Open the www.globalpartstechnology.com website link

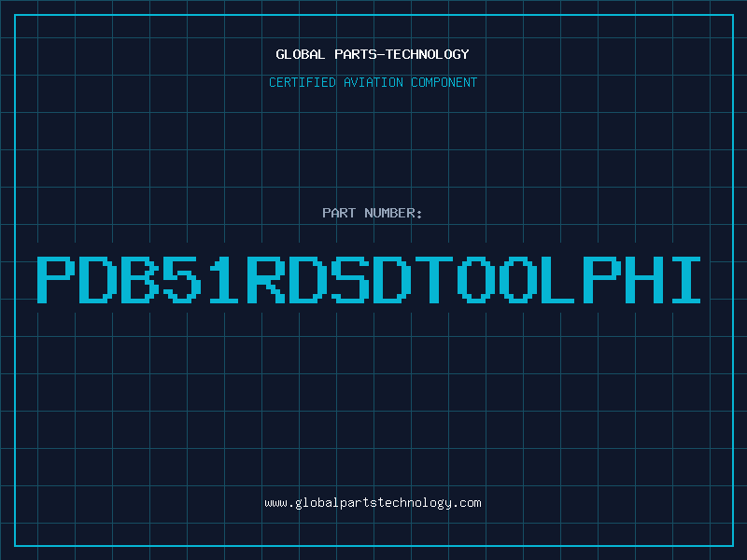[x=373, y=503]
